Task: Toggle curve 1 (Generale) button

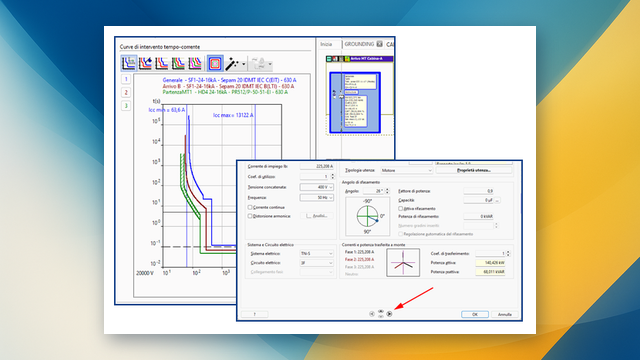Action: [126, 79]
